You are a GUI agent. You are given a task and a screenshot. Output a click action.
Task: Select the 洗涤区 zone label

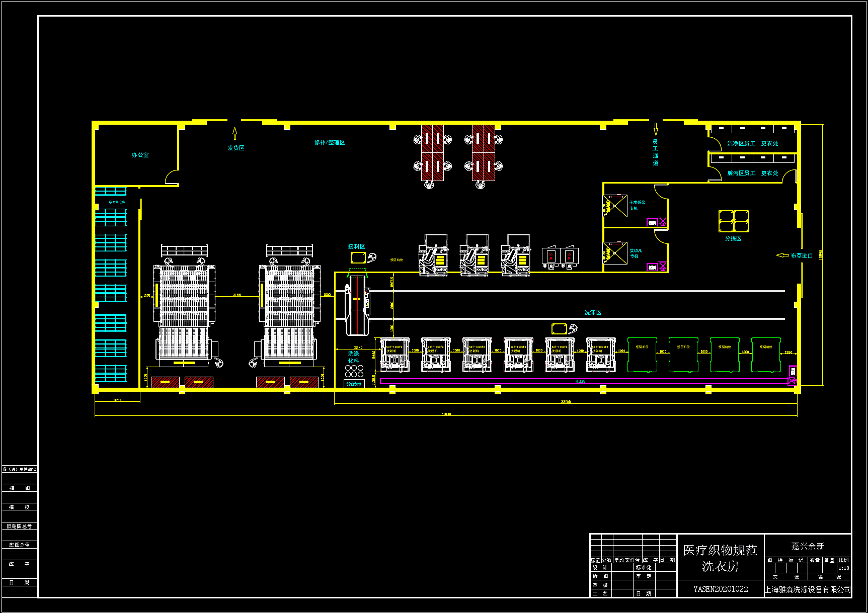tap(593, 312)
